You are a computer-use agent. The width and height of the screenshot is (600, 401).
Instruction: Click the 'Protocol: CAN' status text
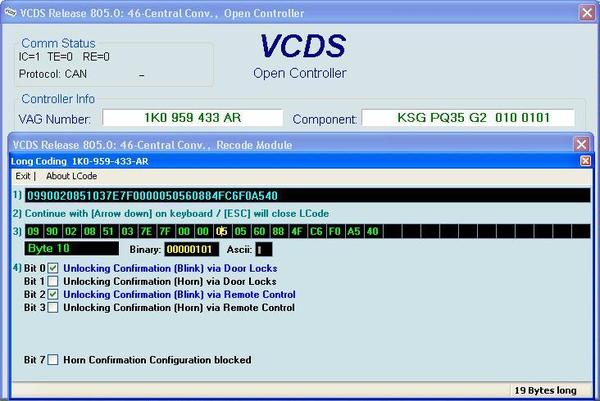click(x=53, y=73)
